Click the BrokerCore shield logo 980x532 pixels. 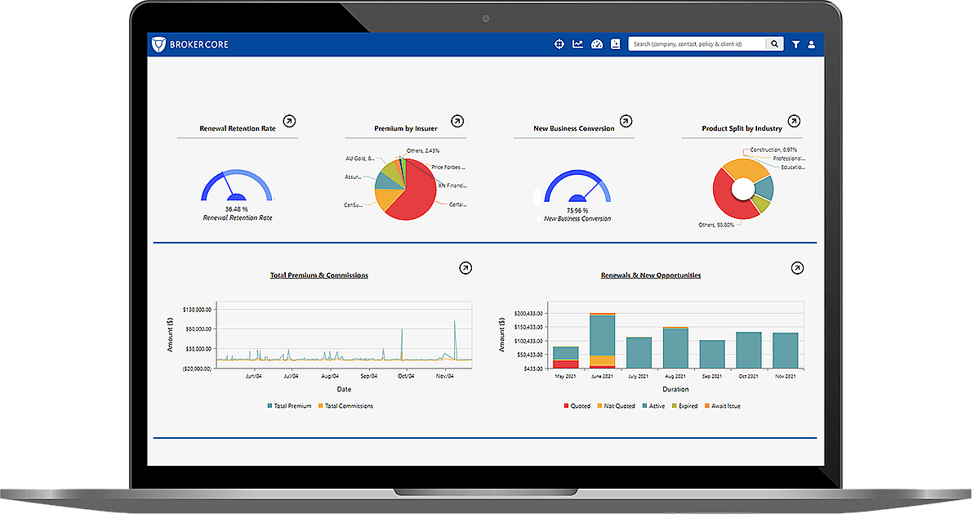pos(158,44)
